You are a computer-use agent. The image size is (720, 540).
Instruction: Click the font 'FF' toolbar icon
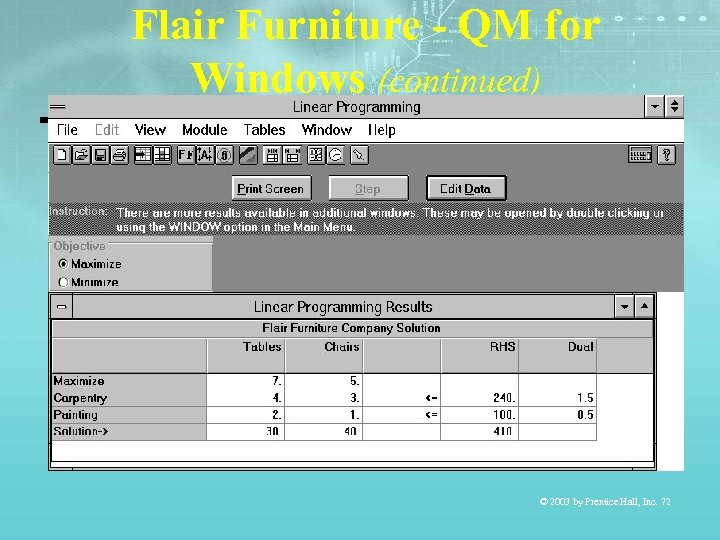(x=186, y=155)
